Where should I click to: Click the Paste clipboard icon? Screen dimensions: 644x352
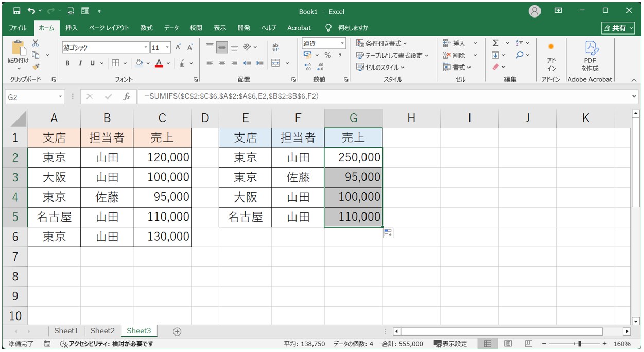19,48
